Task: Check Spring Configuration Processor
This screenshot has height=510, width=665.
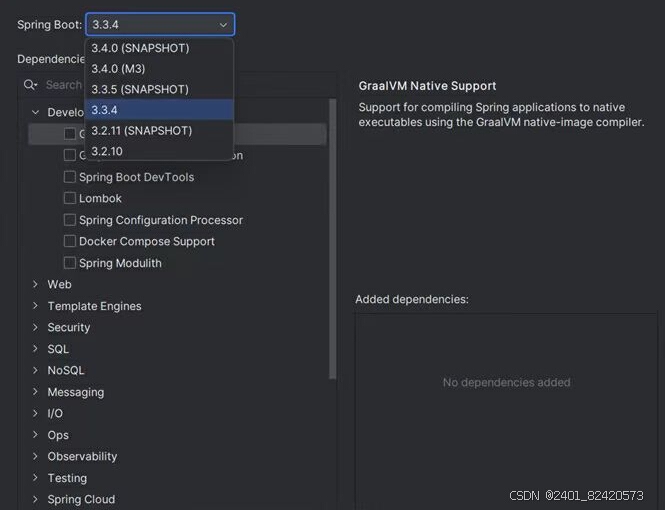Action: 70,220
